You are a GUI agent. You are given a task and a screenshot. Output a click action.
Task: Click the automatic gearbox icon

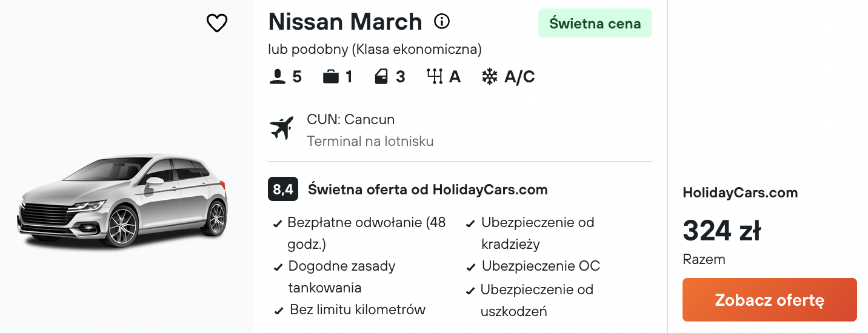(435, 77)
